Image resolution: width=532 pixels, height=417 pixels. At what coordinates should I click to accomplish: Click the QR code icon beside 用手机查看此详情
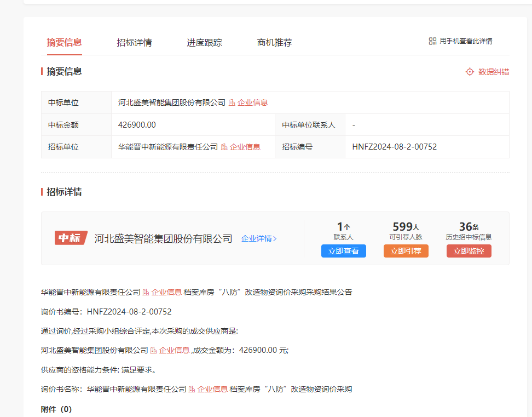pos(432,41)
